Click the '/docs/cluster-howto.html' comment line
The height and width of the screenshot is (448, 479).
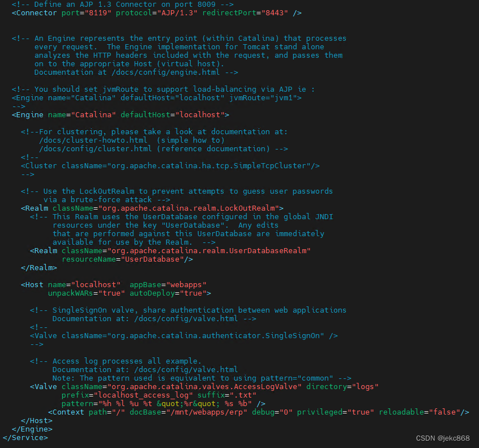pyautogui.click(x=132, y=140)
